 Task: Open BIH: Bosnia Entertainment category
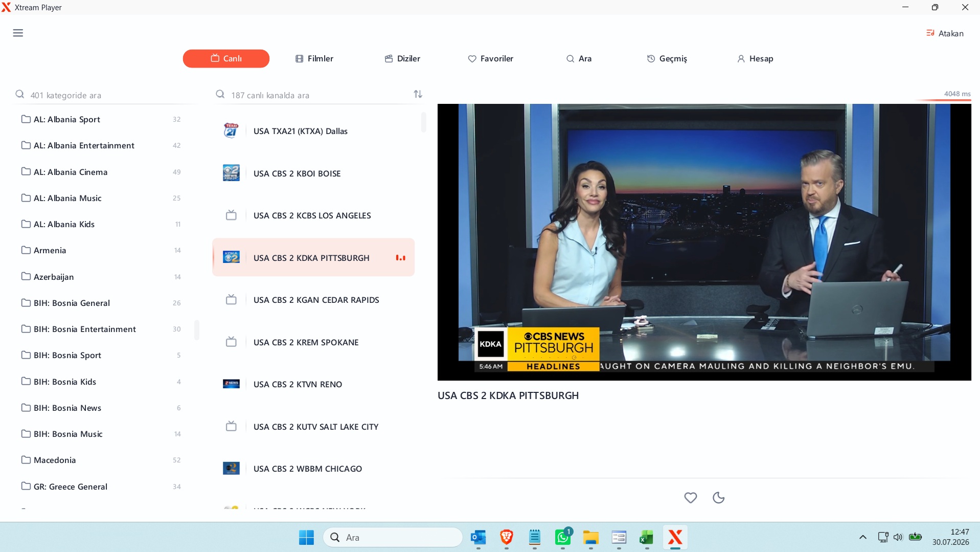102,329
